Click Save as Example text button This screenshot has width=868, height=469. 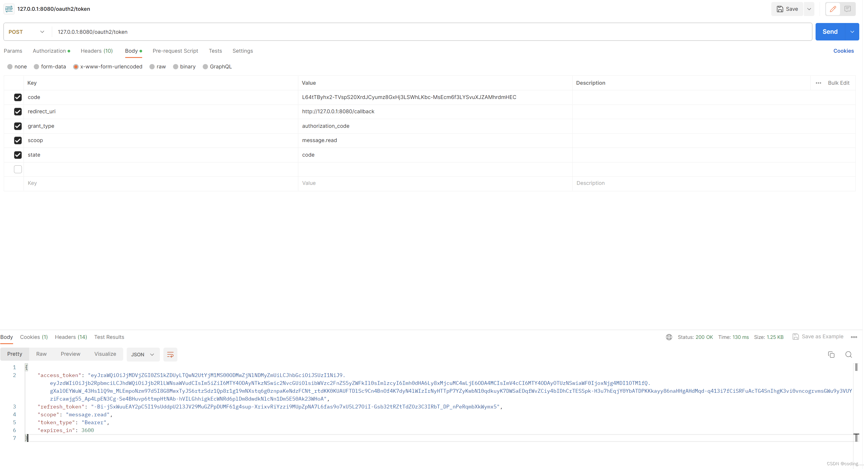pos(822,336)
